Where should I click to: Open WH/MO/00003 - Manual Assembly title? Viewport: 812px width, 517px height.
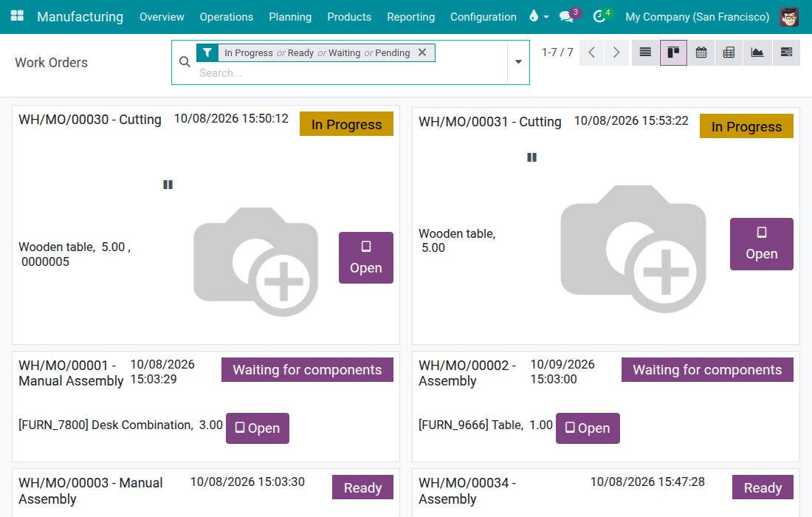click(x=91, y=490)
